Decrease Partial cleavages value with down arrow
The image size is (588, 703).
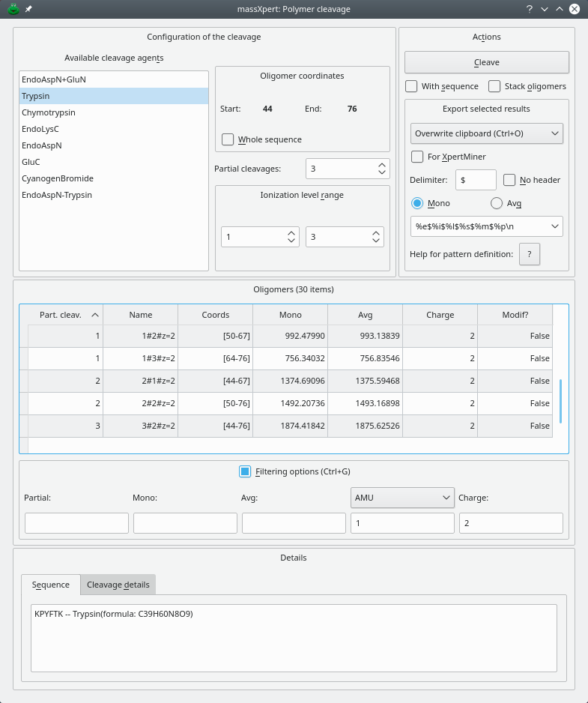(382, 172)
